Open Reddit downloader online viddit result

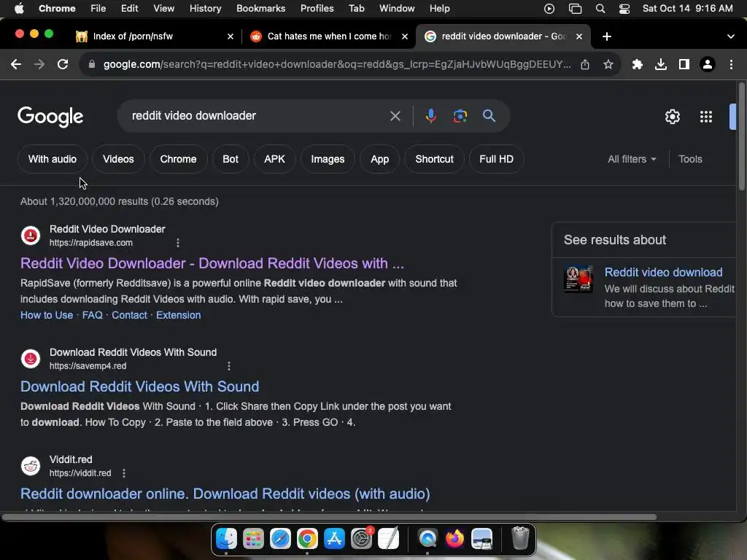(225, 494)
